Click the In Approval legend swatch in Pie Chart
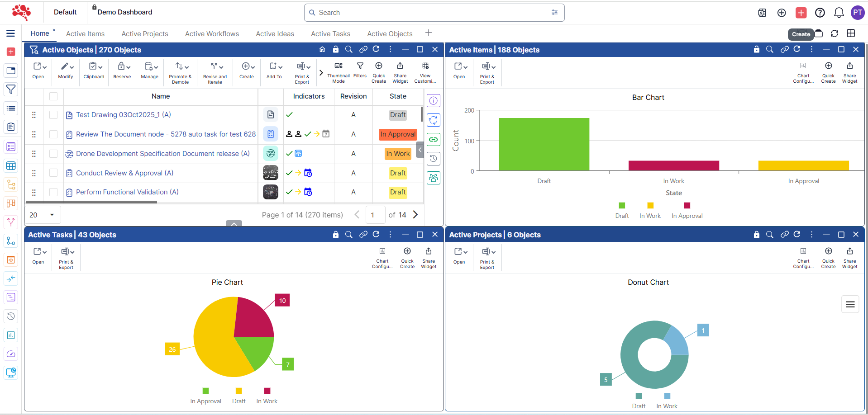 click(205, 391)
